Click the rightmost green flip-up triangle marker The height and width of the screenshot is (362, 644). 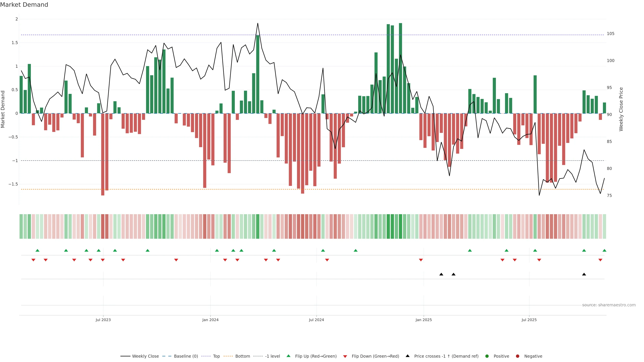click(604, 250)
